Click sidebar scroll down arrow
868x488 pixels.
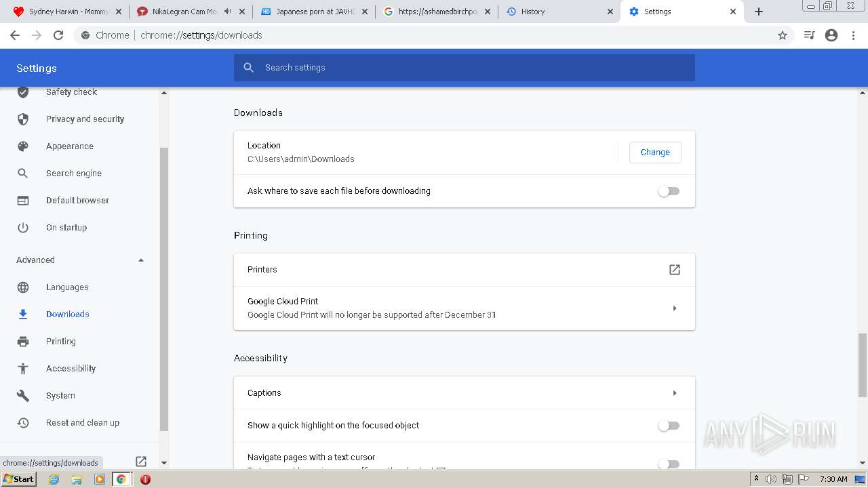point(163,463)
